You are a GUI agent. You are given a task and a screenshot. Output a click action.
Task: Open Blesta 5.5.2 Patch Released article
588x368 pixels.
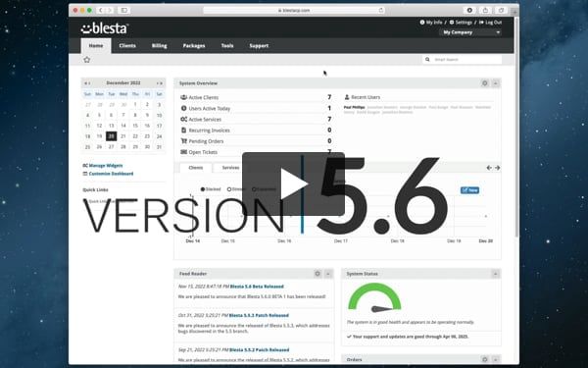259,350
